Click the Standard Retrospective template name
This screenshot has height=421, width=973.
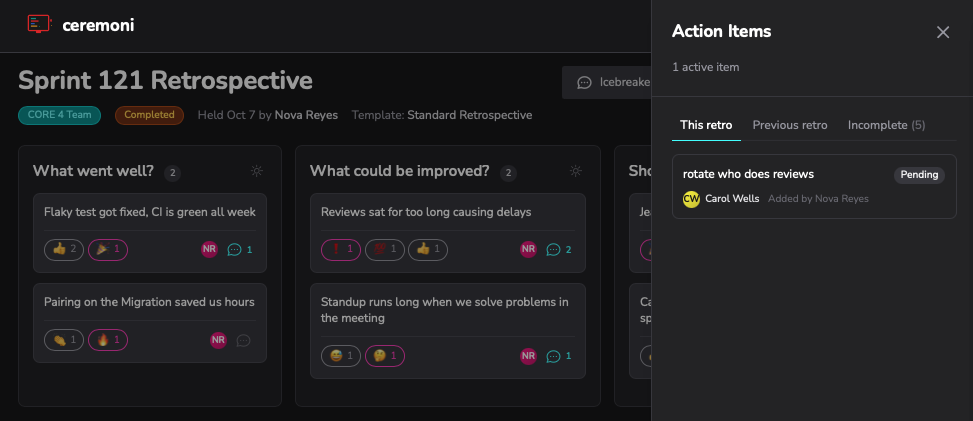[470, 115]
